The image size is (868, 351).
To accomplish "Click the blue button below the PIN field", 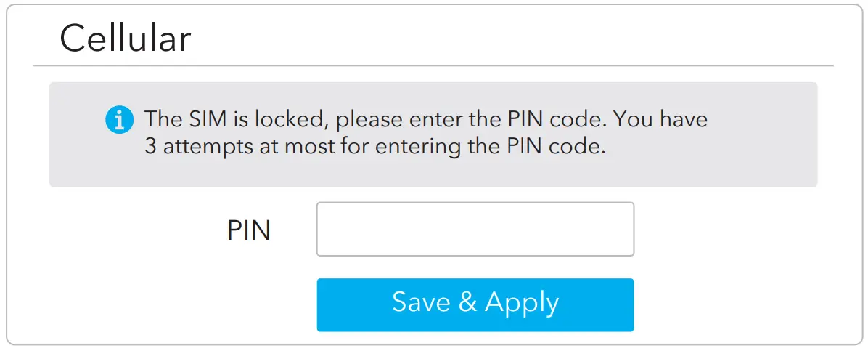I will click(x=475, y=304).
